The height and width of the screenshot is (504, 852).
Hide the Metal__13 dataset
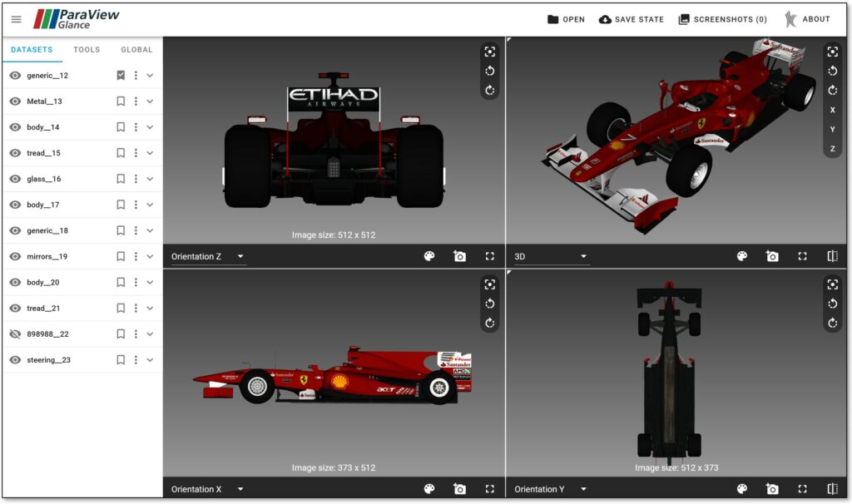click(x=15, y=101)
